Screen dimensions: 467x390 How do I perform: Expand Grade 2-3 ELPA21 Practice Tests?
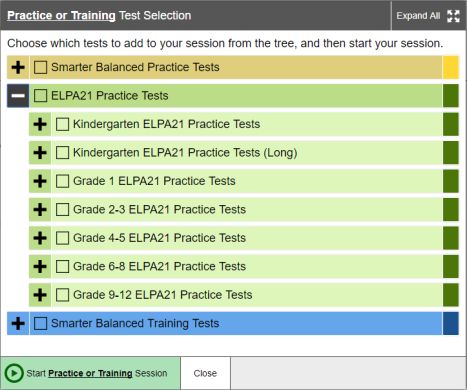click(x=40, y=210)
